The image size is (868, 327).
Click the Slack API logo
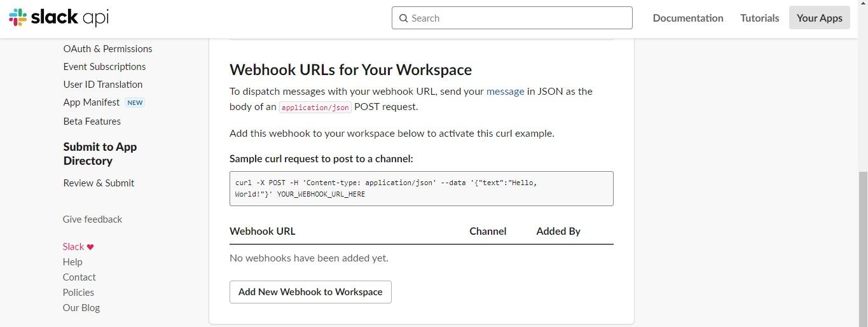(59, 18)
